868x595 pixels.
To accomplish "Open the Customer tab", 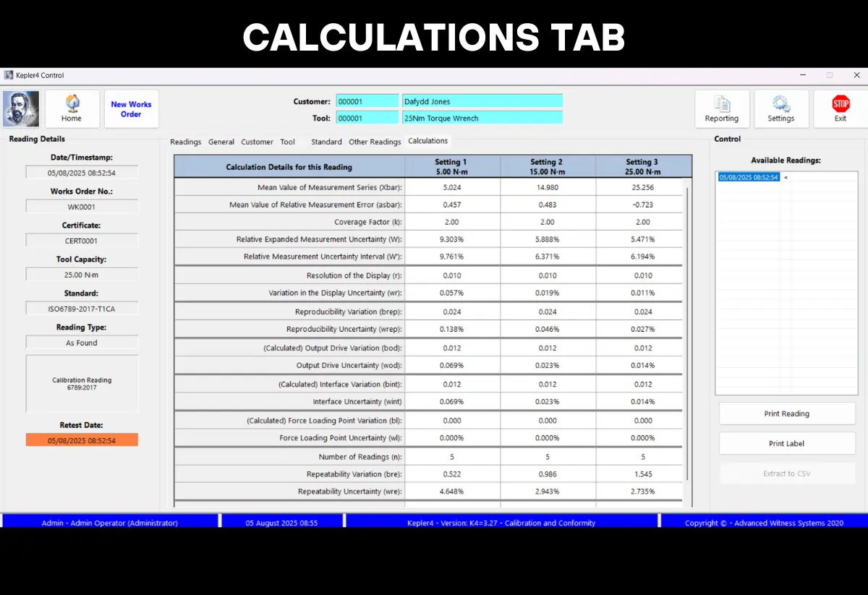I will tap(257, 141).
